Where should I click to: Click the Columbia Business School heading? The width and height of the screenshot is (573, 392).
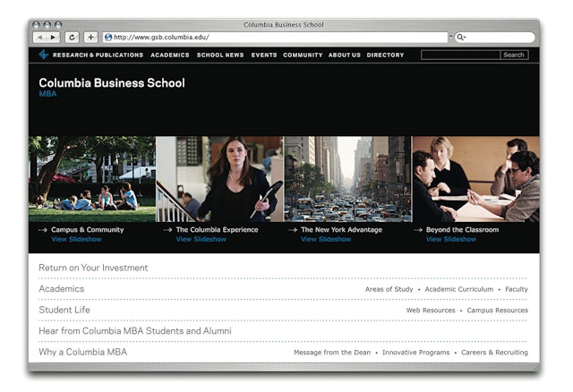pyautogui.click(x=112, y=83)
